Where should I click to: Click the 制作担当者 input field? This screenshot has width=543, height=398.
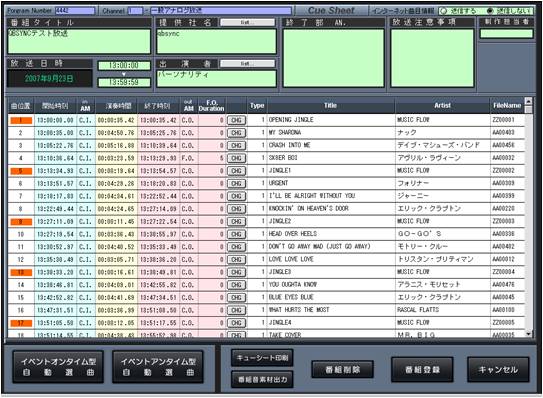pos(506,34)
